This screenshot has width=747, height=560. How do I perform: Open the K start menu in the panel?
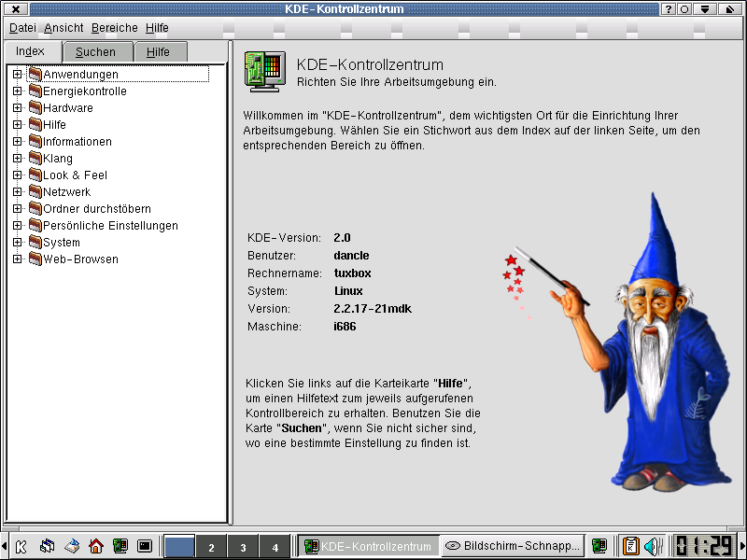pos(21,546)
